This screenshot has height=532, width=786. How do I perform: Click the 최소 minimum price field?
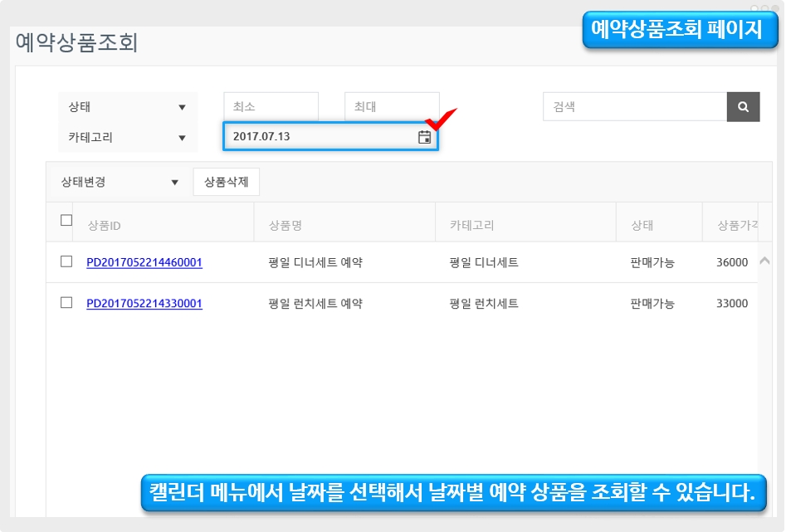point(271,107)
